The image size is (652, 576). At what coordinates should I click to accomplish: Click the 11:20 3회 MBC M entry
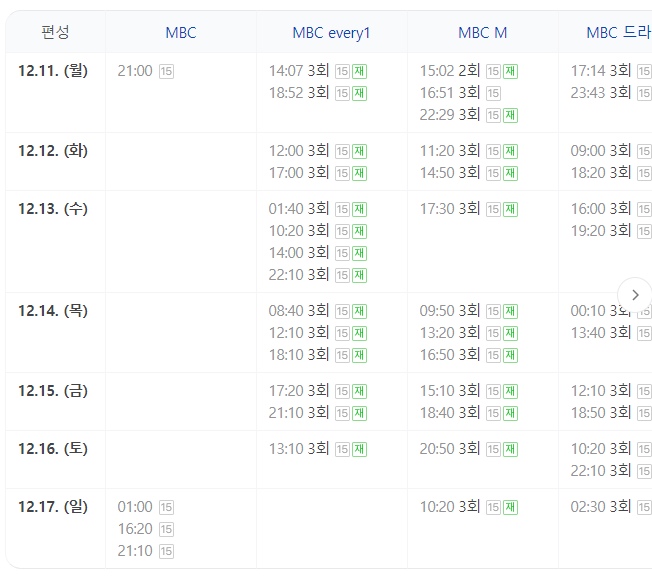[x=450, y=151]
